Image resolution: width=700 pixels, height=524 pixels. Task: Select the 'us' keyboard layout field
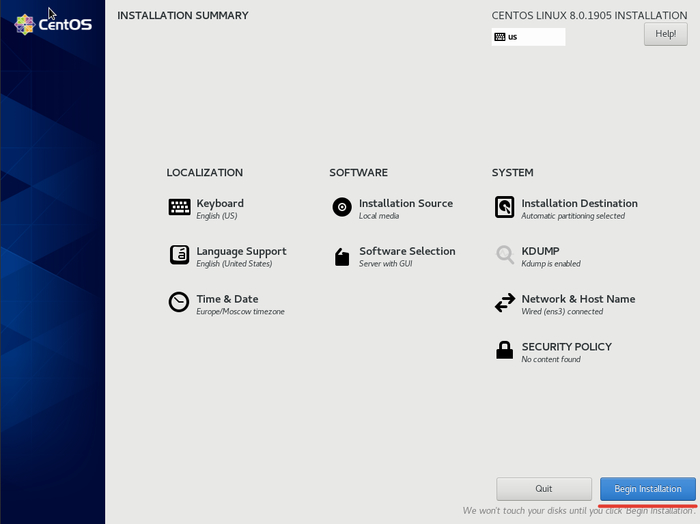(x=529, y=37)
